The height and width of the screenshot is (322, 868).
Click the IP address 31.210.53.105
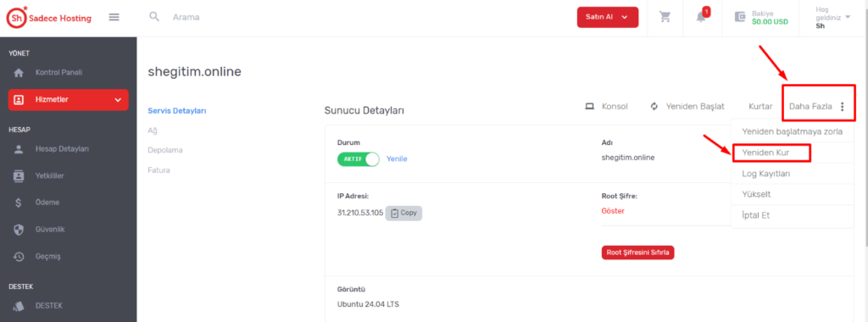(359, 213)
